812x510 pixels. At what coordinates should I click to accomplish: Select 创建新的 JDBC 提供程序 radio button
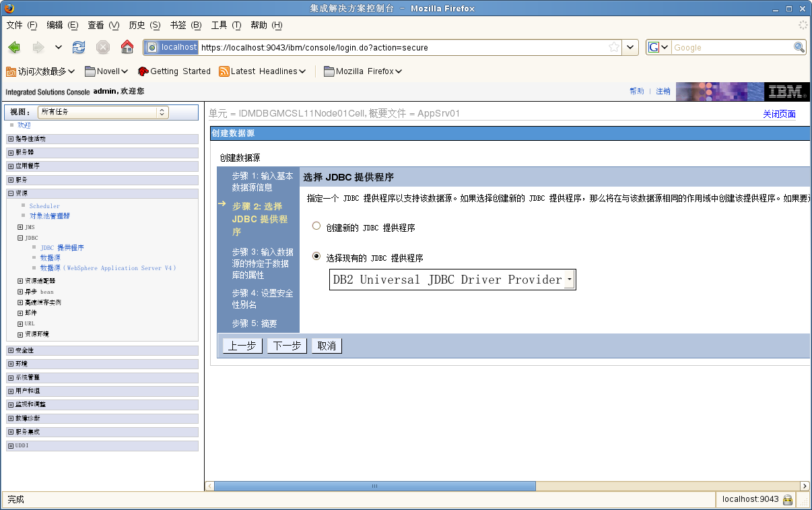[316, 226]
